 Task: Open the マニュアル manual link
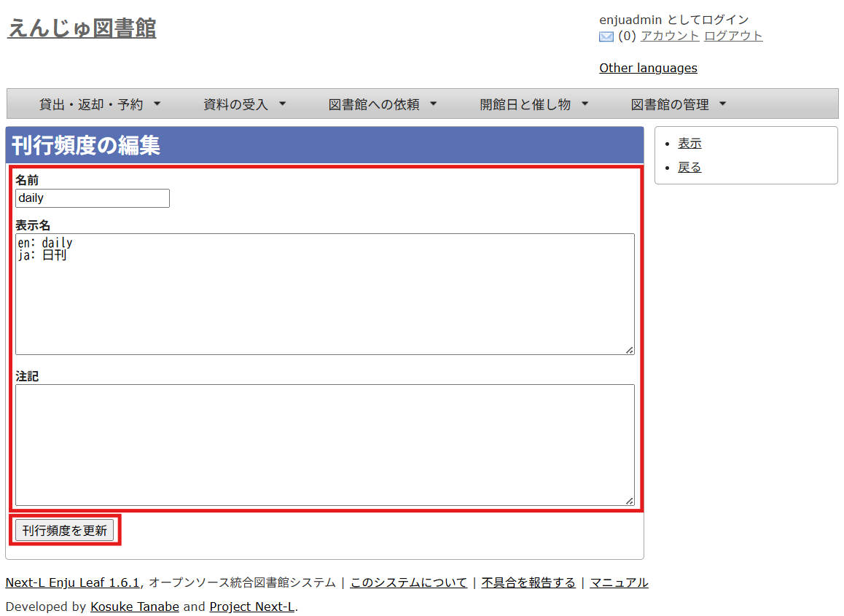pos(619,582)
